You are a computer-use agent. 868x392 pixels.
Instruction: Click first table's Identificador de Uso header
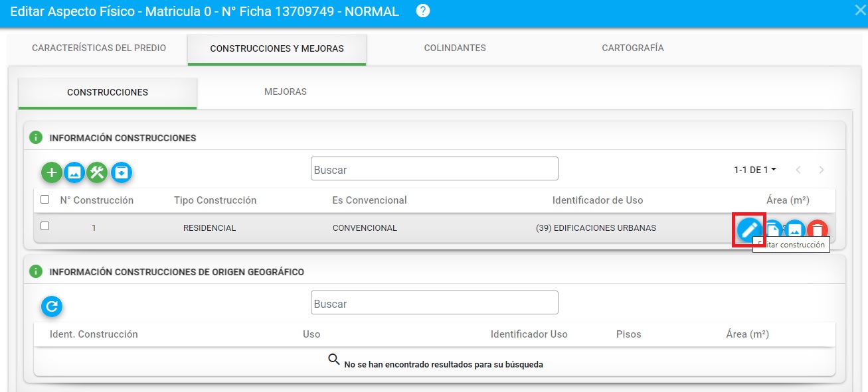coord(598,200)
